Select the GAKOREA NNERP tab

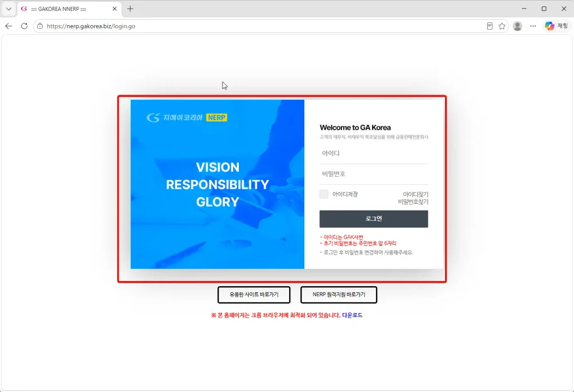click(69, 9)
